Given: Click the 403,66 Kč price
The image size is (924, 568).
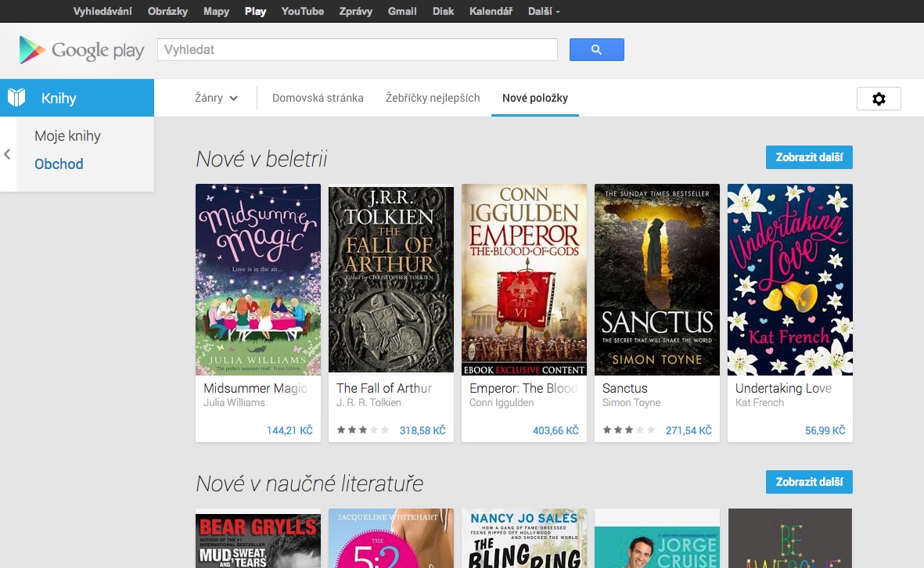Looking at the screenshot, I should (x=555, y=431).
